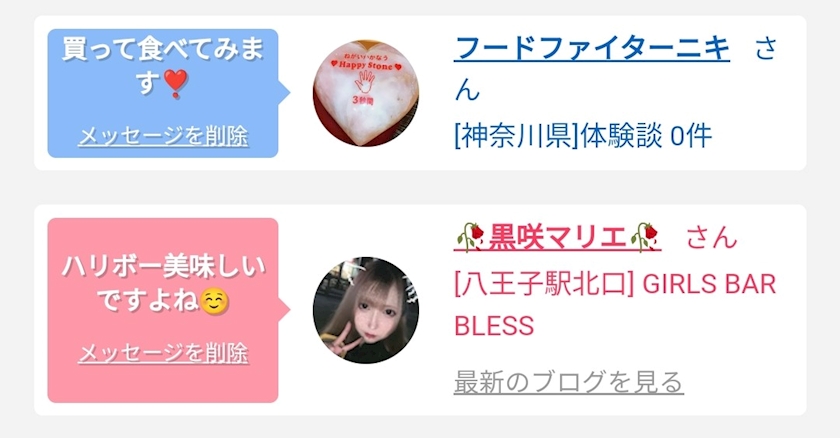Screen dimensions: 840x438
Task: Click the blue speech bubble pointer arrow
Action: click(x=284, y=93)
